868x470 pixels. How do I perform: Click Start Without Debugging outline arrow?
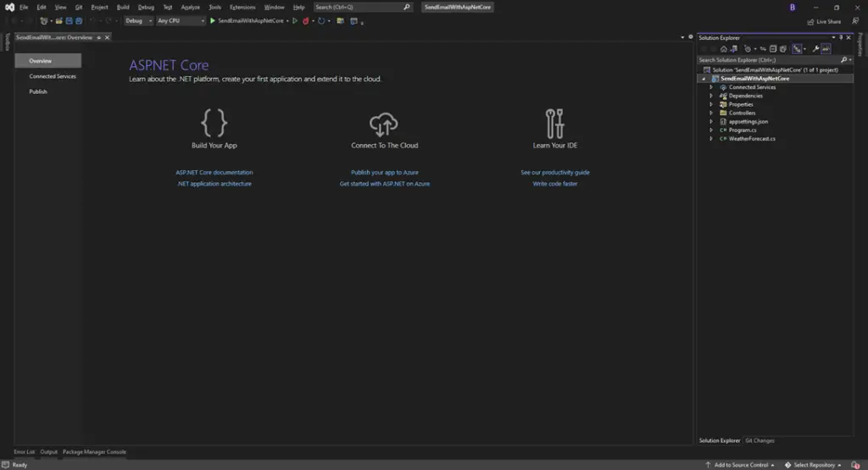[295, 21]
